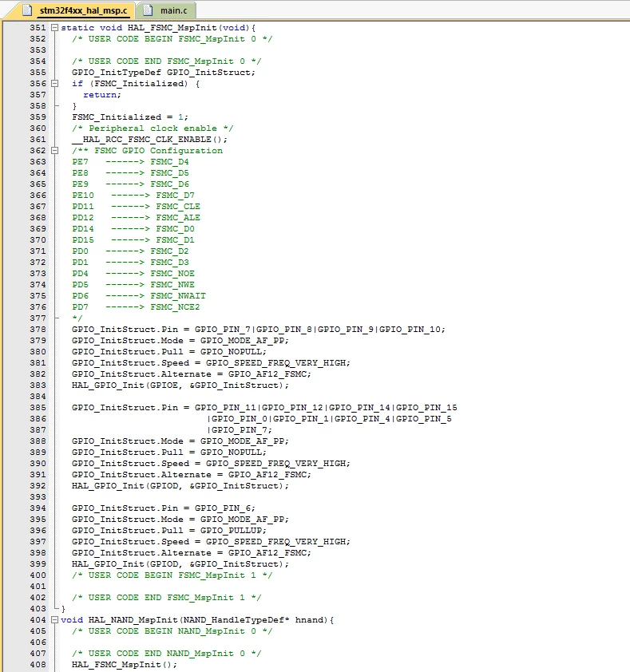Collapse the FSMC GPIO comment fold at line 362
Screen dimensions: 630x672
(x=54, y=150)
